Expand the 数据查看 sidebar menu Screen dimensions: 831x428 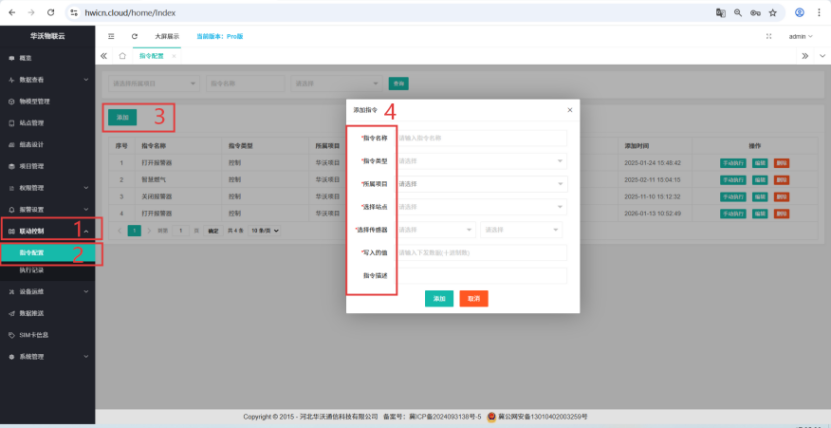coord(47,79)
